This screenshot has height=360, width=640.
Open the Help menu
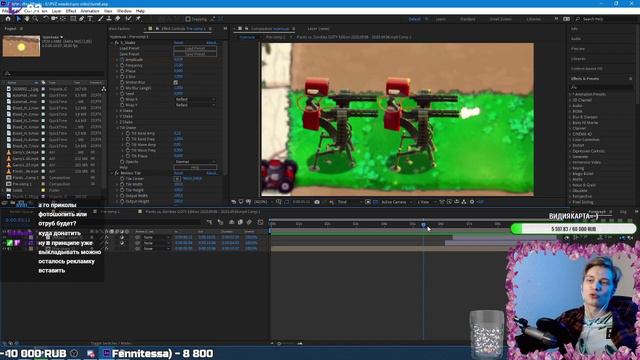point(140,11)
